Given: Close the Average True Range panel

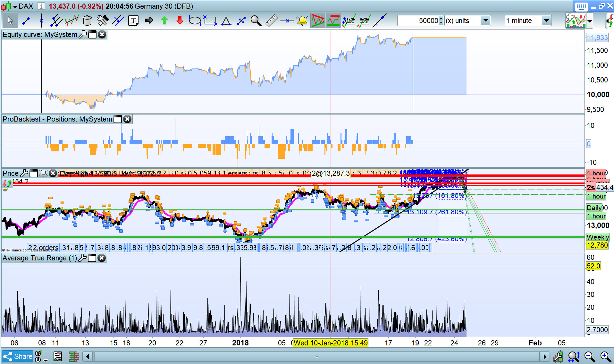Looking at the screenshot, I should (102, 258).
